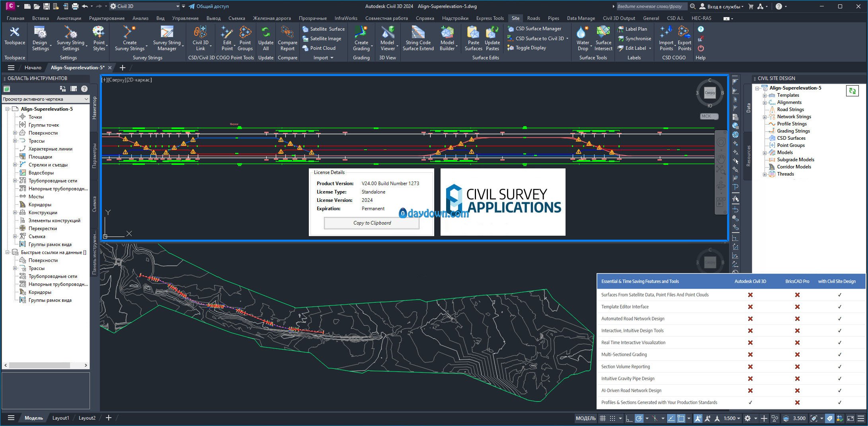Viewport: 868px width, 426px height.
Task: Open Satellite Surface import
Action: pos(324,29)
